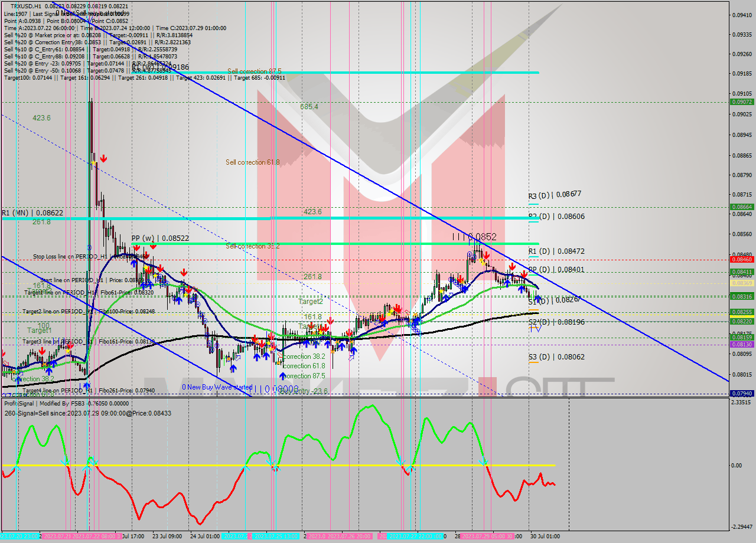
Task: Click the green 0.08316 price tag
Action: pyautogui.click(x=741, y=296)
